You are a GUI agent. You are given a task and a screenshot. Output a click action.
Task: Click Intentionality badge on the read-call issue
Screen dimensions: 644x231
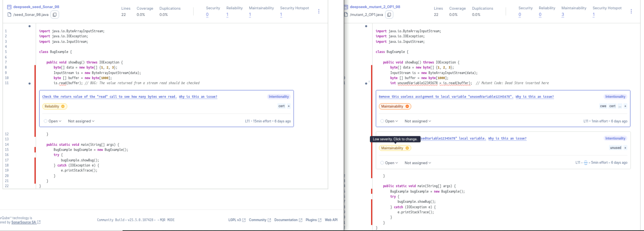point(279,97)
